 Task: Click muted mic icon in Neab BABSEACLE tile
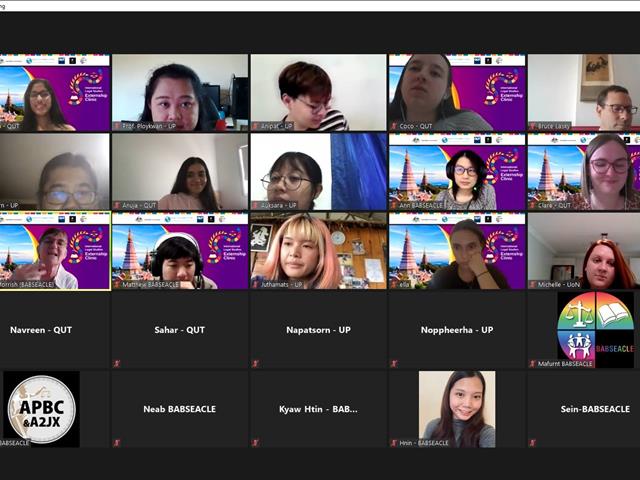[117, 442]
